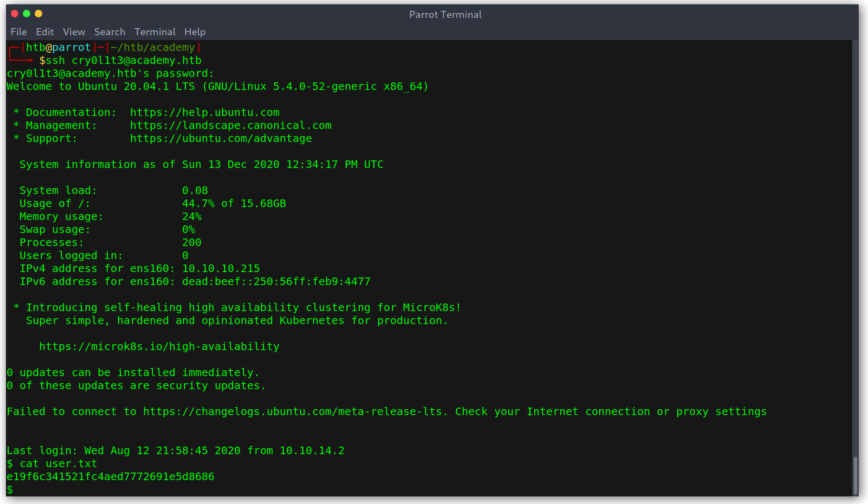868x504 pixels.
Task: Open the Edit menu
Action: pyautogui.click(x=44, y=32)
